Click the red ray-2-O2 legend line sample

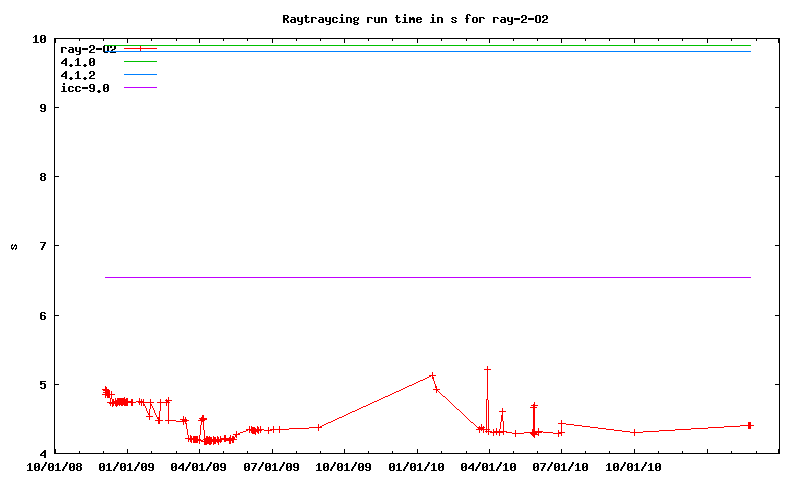pyautogui.click(x=140, y=49)
